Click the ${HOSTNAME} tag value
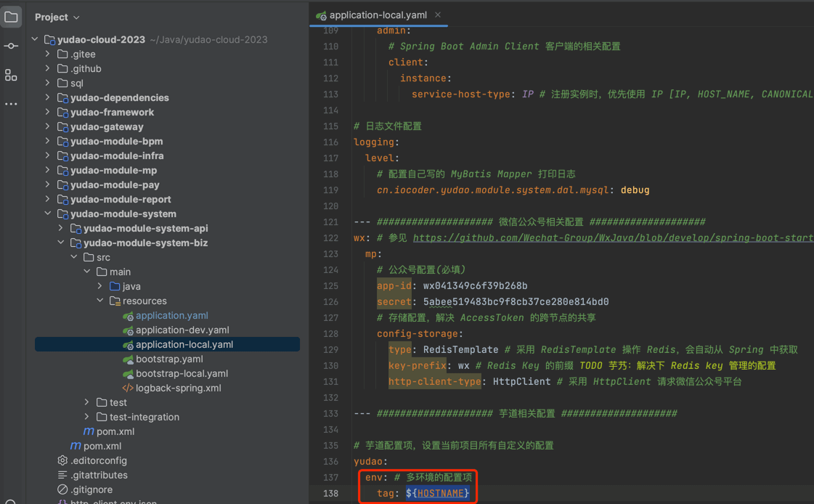The image size is (814, 504). tap(438, 494)
